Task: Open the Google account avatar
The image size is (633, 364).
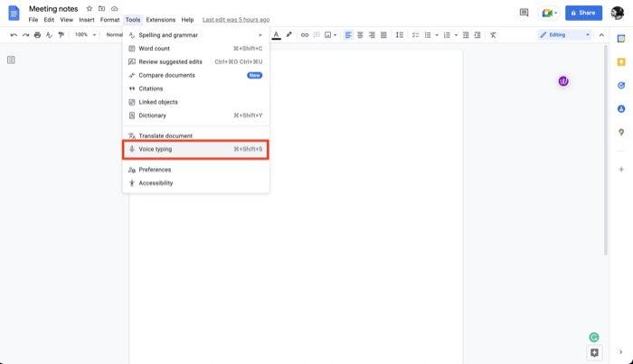Action: pyautogui.click(x=618, y=13)
